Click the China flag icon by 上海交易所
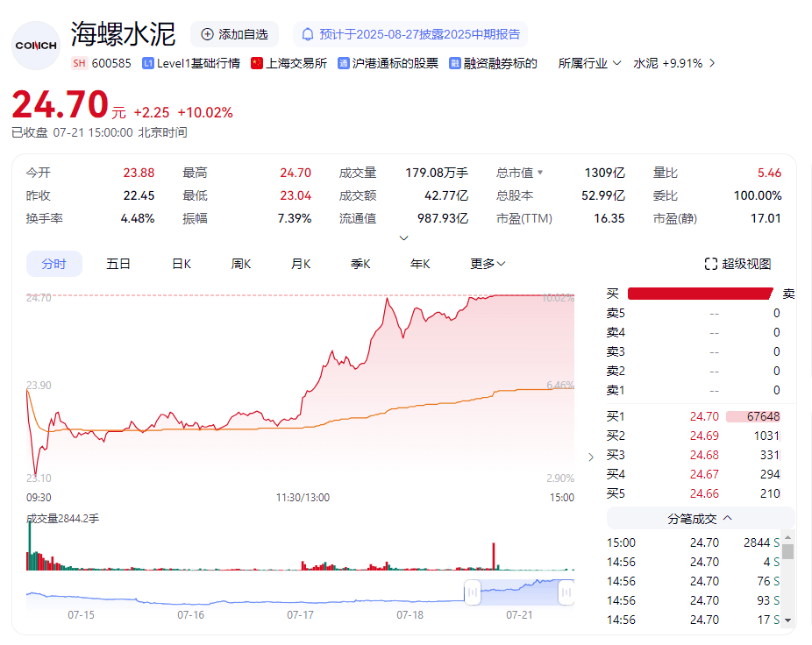 point(257,63)
